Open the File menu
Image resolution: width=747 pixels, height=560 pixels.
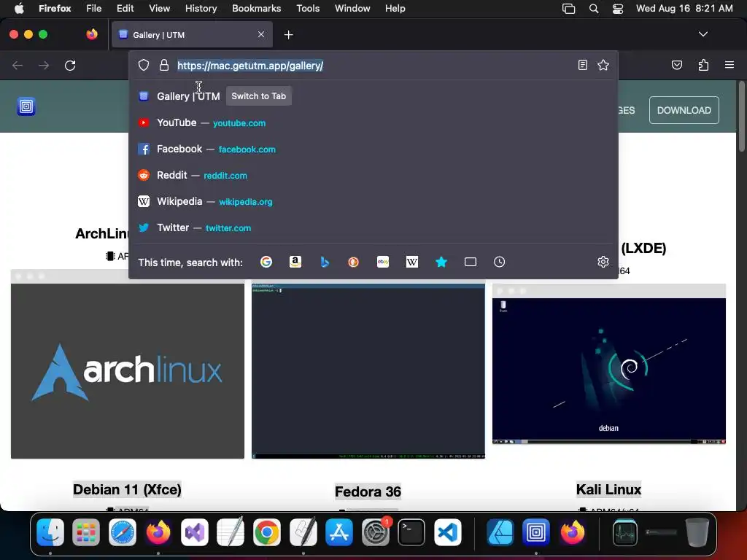pyautogui.click(x=94, y=9)
